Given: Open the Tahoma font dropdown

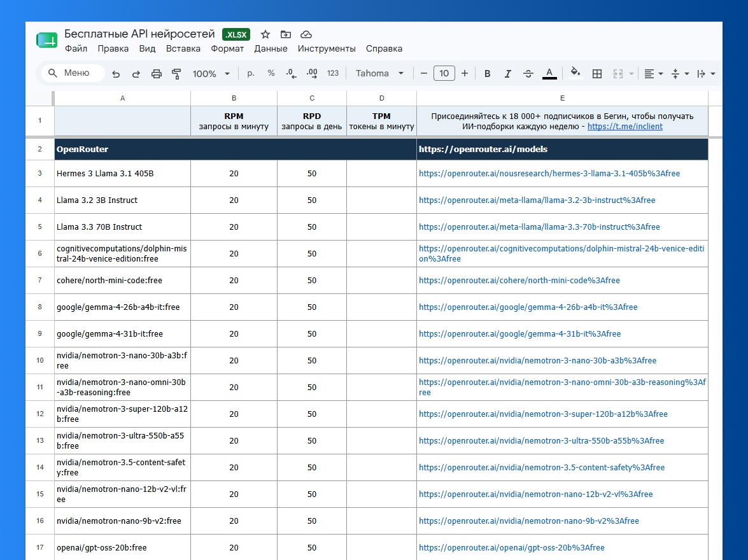Looking at the screenshot, I should (379, 73).
